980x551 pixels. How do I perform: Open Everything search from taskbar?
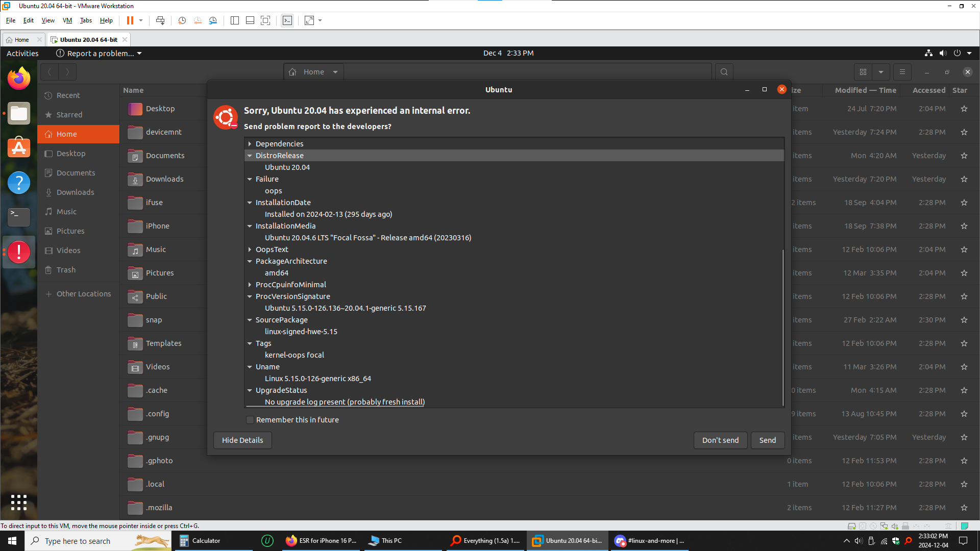tap(485, 541)
